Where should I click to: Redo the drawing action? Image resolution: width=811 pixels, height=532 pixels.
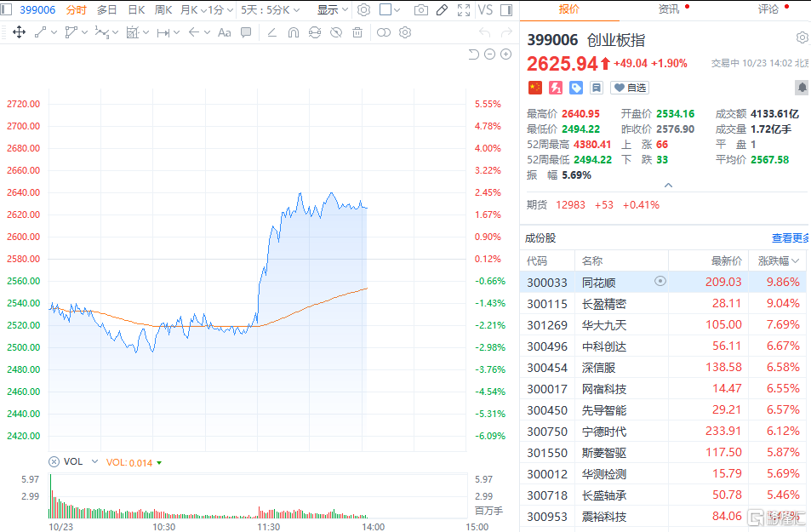pos(506,32)
